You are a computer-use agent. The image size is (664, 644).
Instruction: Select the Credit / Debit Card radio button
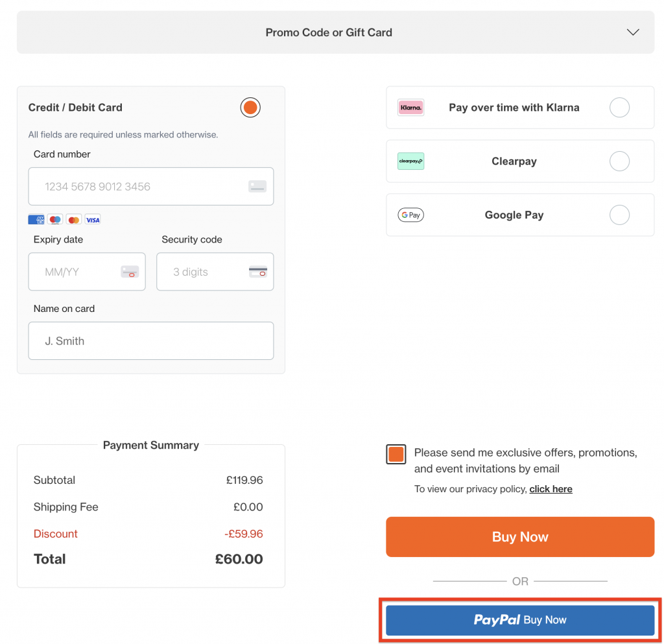pos(250,108)
